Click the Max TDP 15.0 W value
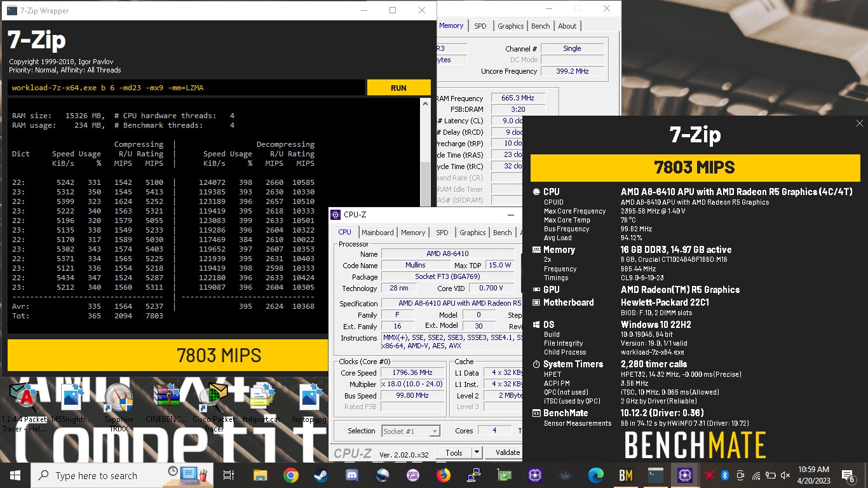The height and width of the screenshot is (488, 868). (x=499, y=265)
